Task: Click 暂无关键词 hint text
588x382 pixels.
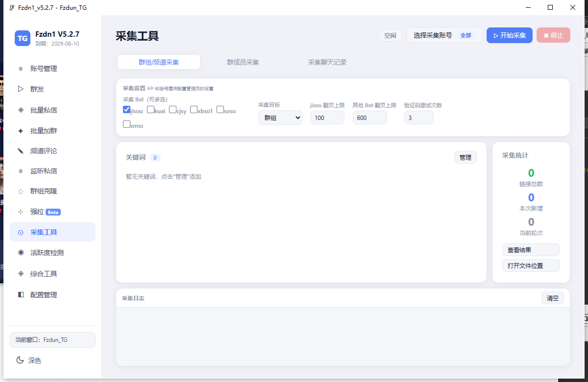Action: coord(164,176)
